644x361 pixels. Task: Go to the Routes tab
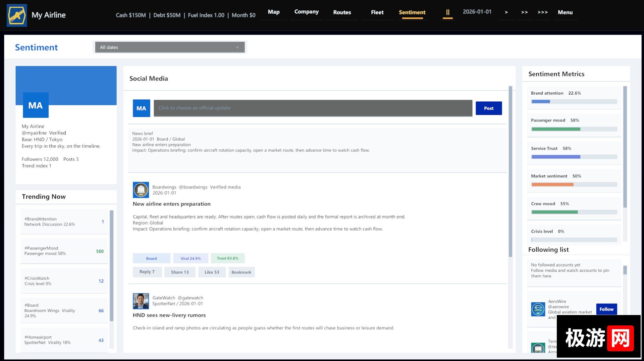[342, 12]
